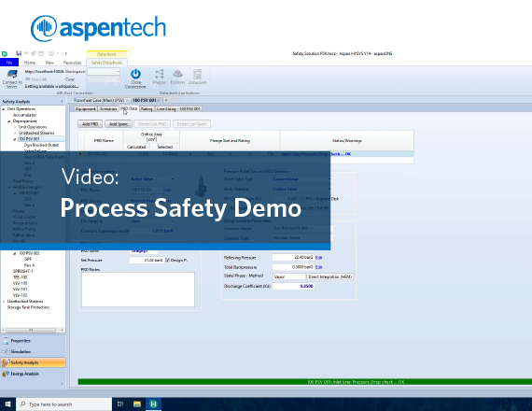Screen dimensions: 532x411
Task: Close the 100 PSV 001 document tab
Action: click(159, 101)
